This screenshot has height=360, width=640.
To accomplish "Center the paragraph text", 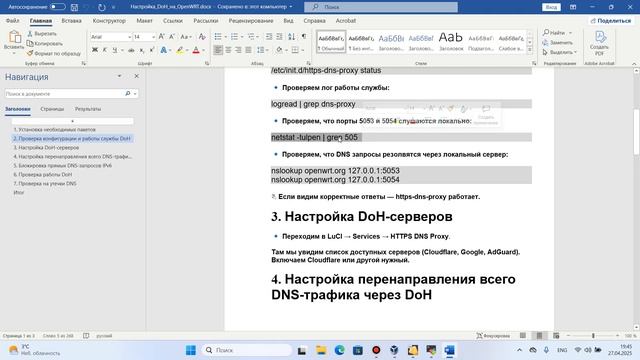I will [x=228, y=50].
